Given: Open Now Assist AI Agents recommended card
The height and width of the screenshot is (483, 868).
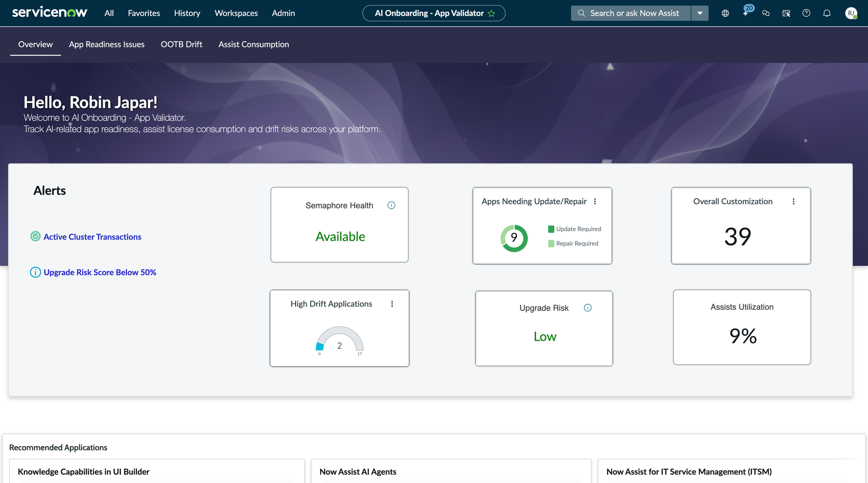Looking at the screenshot, I should click(451, 471).
